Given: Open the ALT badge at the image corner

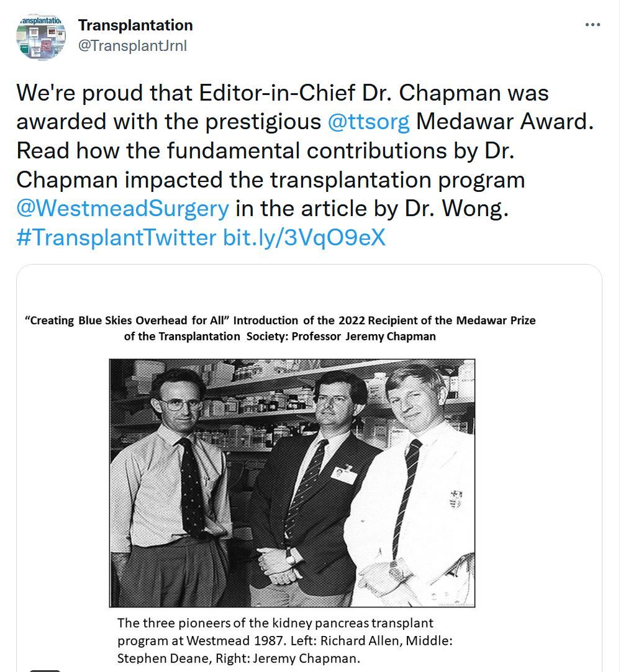Looking at the screenshot, I should 45,670.
